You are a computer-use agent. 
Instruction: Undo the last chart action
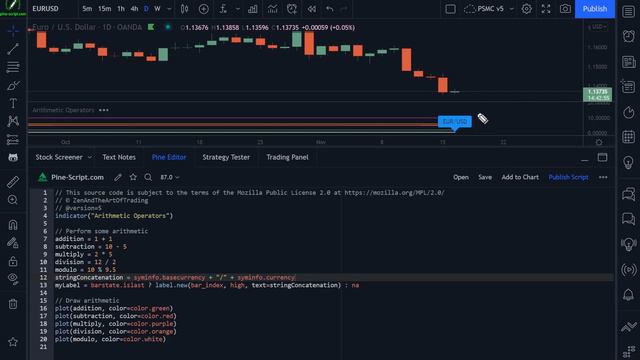pos(329,9)
